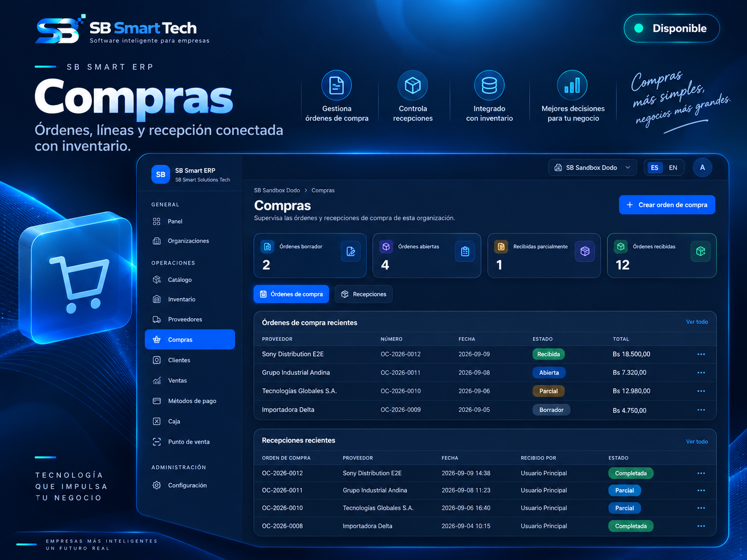Click the Recibidas parcialmente cube icon
The image size is (747, 560).
tap(584, 251)
